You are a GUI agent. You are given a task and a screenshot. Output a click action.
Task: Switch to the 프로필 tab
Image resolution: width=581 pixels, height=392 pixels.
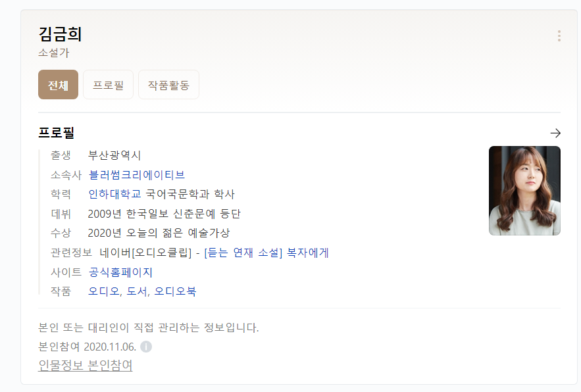[x=108, y=85]
